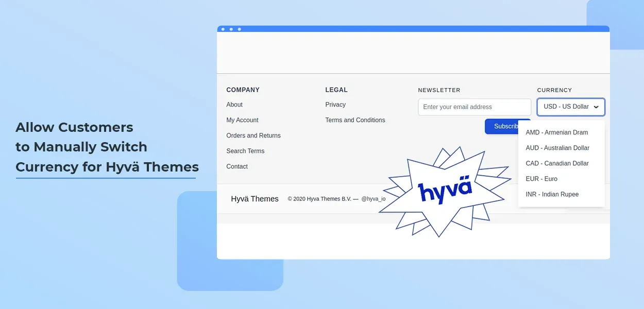644x309 pixels.
Task: Switch currency to EUR - Euro
Action: [x=541, y=179]
